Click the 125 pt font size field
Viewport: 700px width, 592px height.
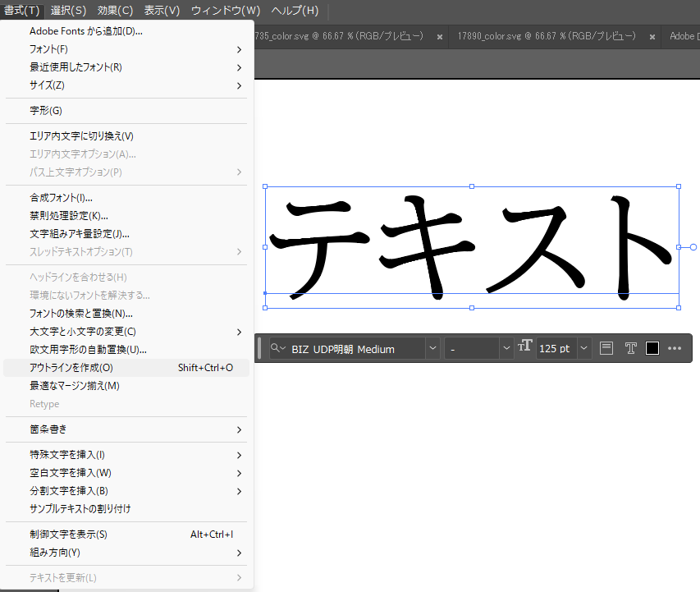[x=556, y=348]
